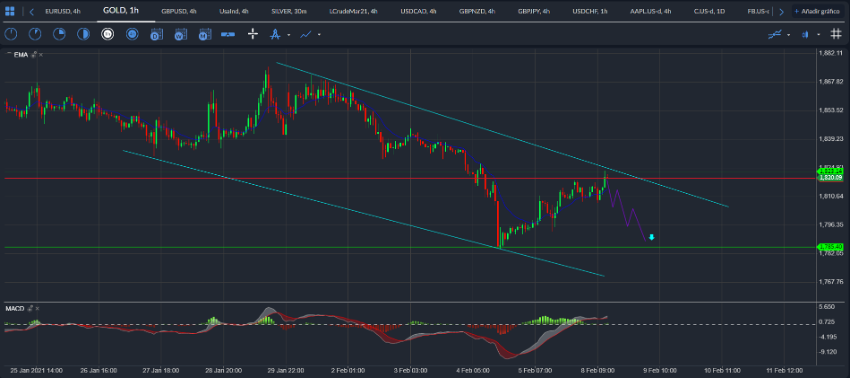
Task: Switch to the C.US-d, 1D tab
Action: [x=710, y=11]
